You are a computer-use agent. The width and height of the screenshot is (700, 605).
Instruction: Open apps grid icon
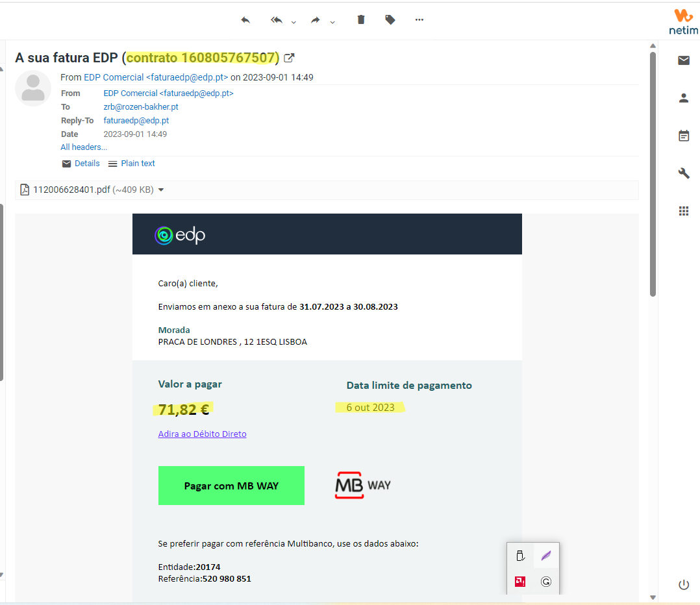click(684, 211)
